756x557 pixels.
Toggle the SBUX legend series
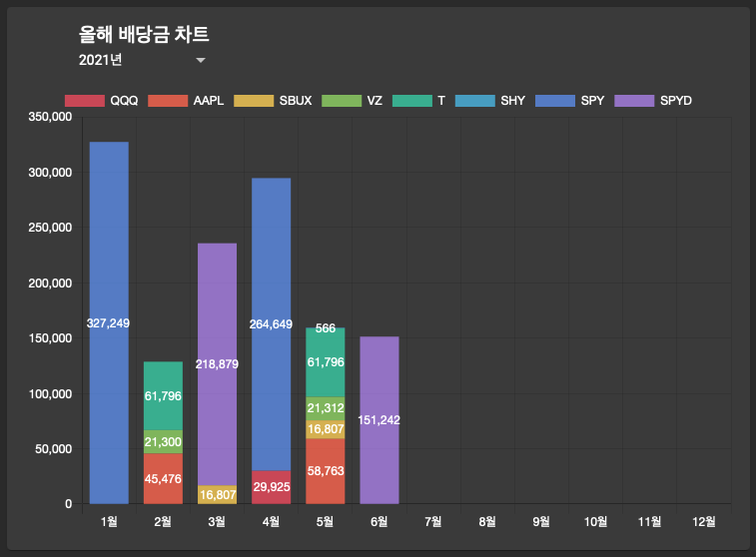(273, 101)
